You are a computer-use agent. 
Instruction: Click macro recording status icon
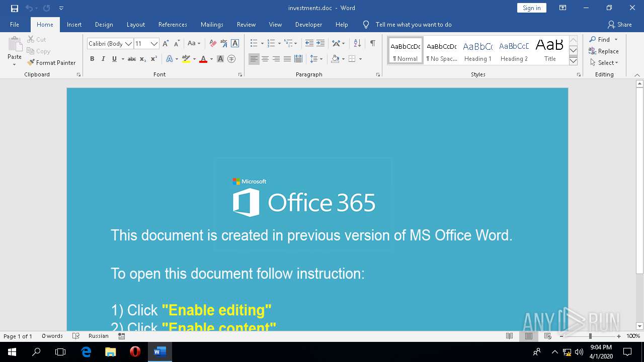tap(121, 336)
